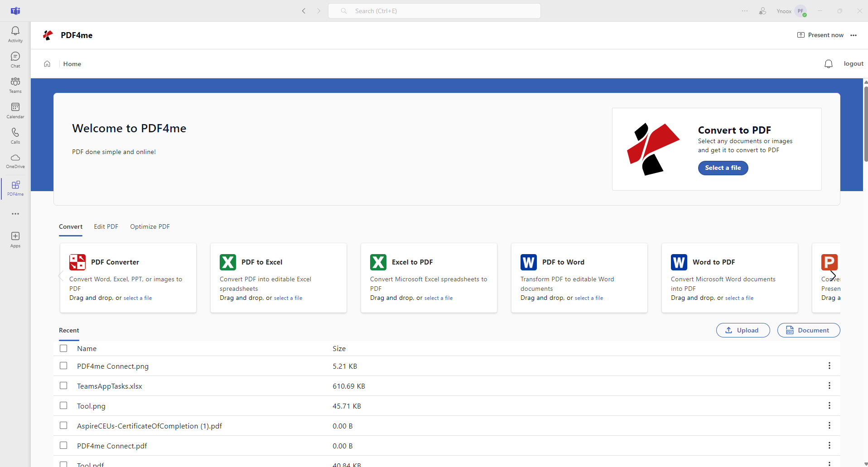
Task: Open settings menu via three dots near Present now
Action: coord(854,35)
